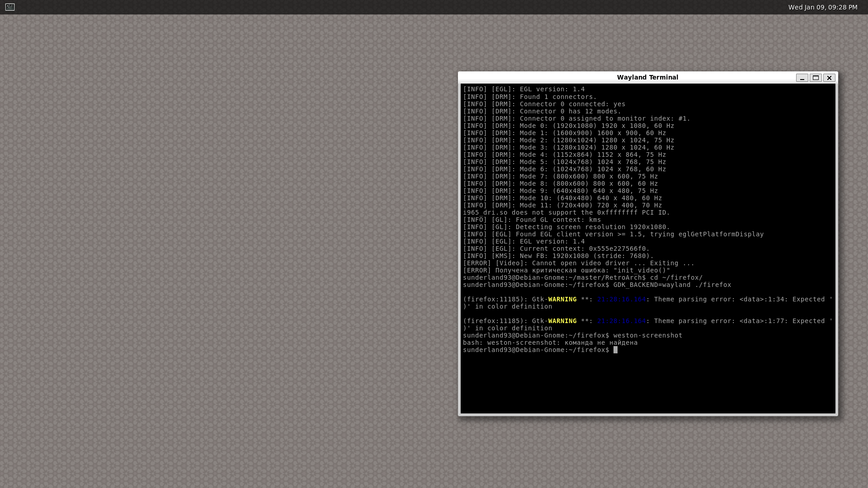The image size is (868, 488).
Task: Click the 'Found 1 connectors.' line
Action: pos(530,97)
